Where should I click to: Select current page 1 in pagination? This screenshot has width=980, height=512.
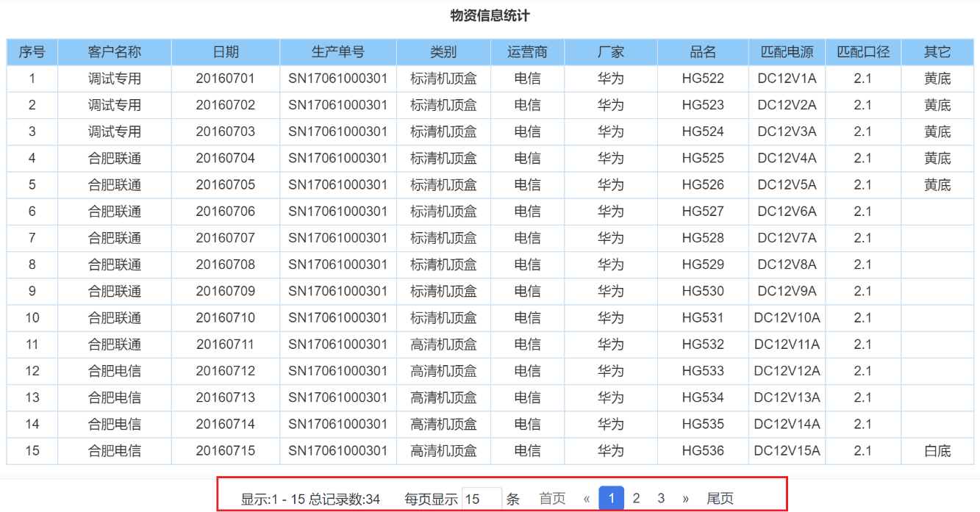point(612,499)
